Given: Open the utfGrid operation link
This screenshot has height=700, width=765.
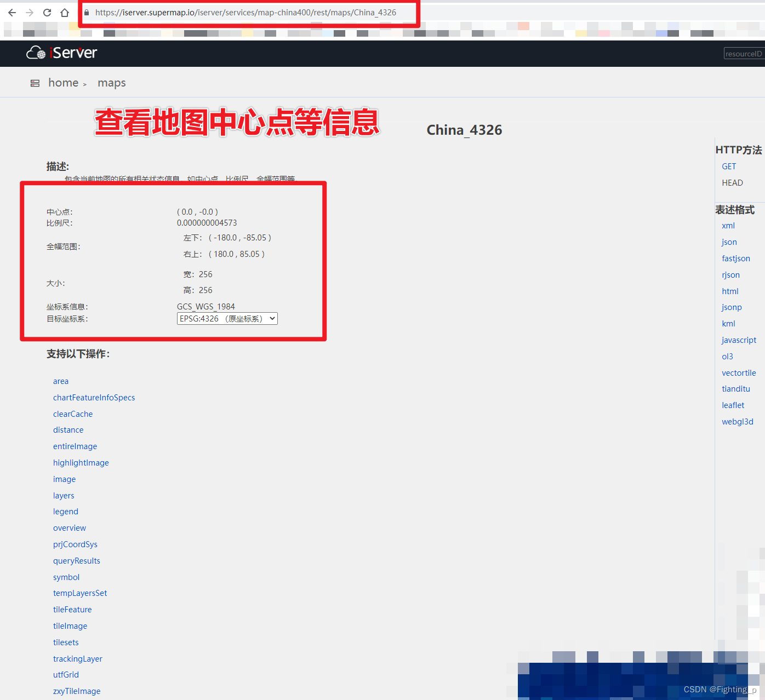Looking at the screenshot, I should click(66, 675).
